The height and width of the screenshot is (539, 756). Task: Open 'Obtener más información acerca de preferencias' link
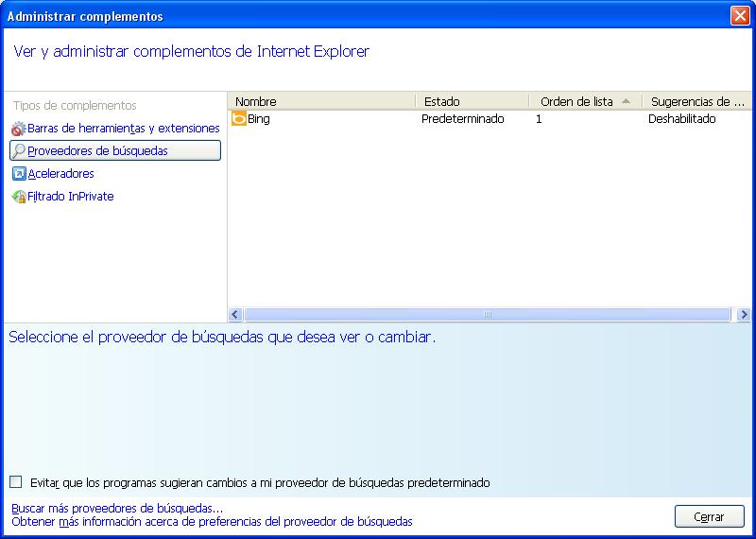click(x=212, y=522)
